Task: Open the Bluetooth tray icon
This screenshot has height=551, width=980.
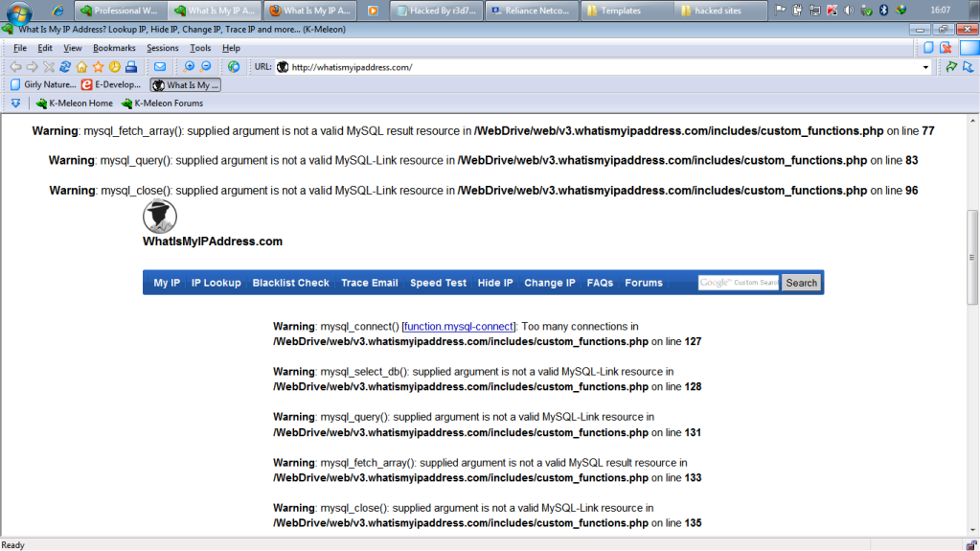Action: [x=884, y=10]
